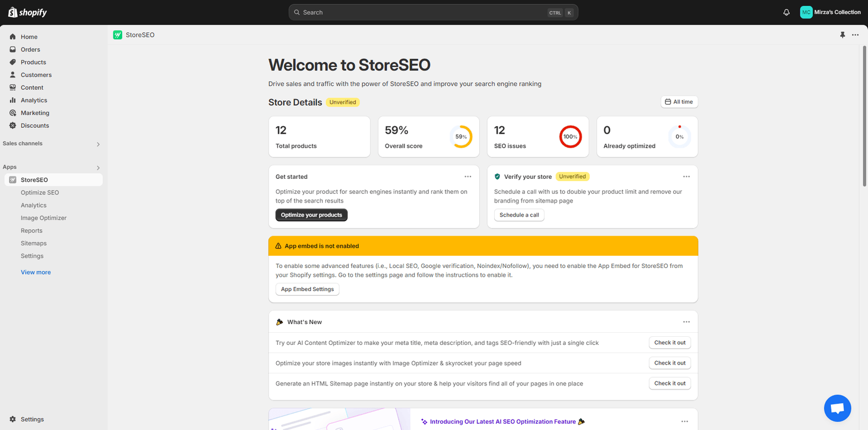The image size is (868, 430).
Task: Open the notifications bell
Action: (x=786, y=12)
